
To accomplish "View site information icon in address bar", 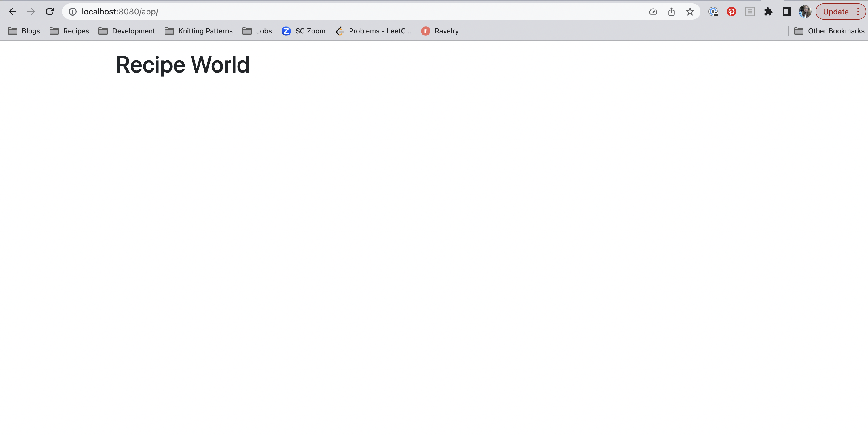I will [x=73, y=12].
